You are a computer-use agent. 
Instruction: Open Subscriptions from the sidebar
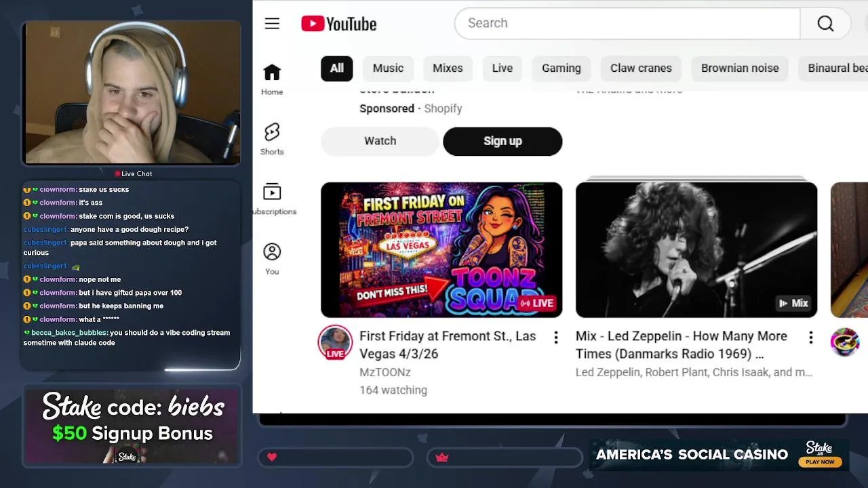(x=272, y=199)
